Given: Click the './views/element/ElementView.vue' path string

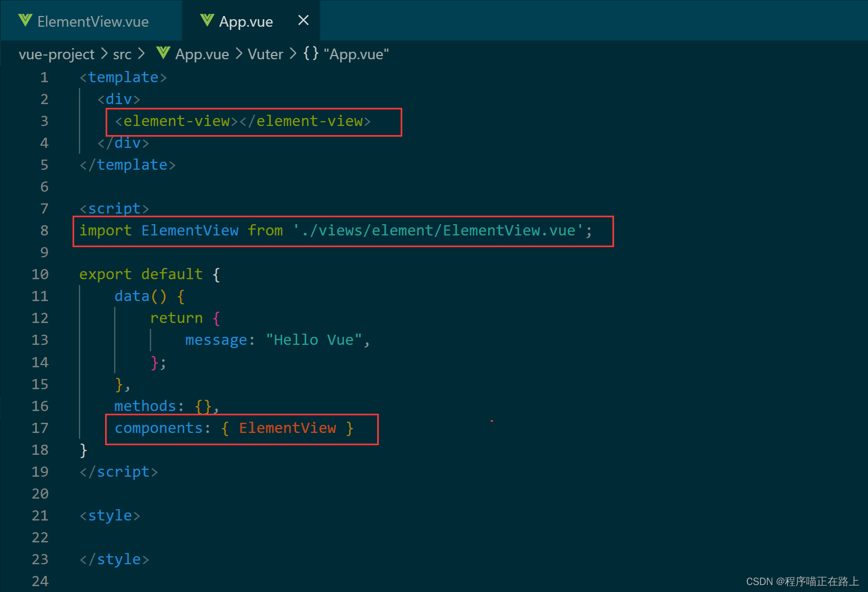Looking at the screenshot, I should click(x=438, y=231).
